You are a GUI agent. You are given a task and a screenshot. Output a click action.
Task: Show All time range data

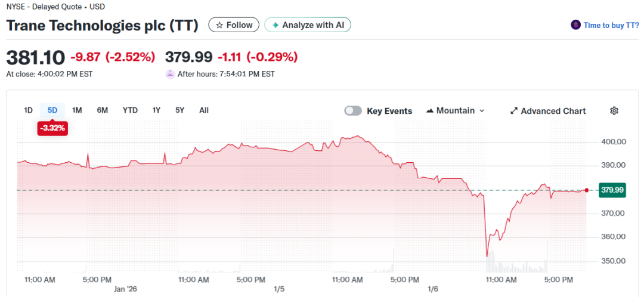(x=204, y=110)
